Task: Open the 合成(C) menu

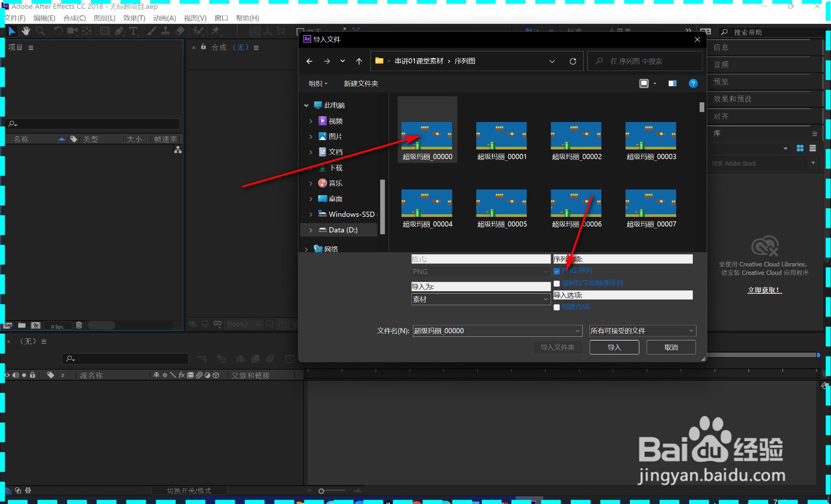Action: [74, 18]
